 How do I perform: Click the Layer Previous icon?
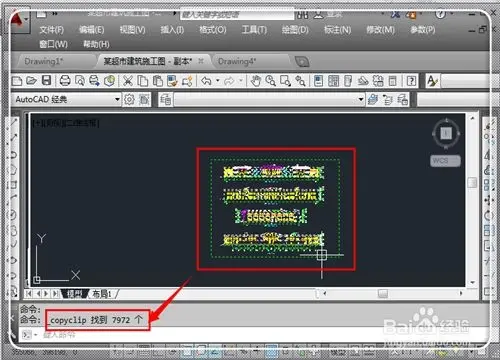[x=388, y=99]
